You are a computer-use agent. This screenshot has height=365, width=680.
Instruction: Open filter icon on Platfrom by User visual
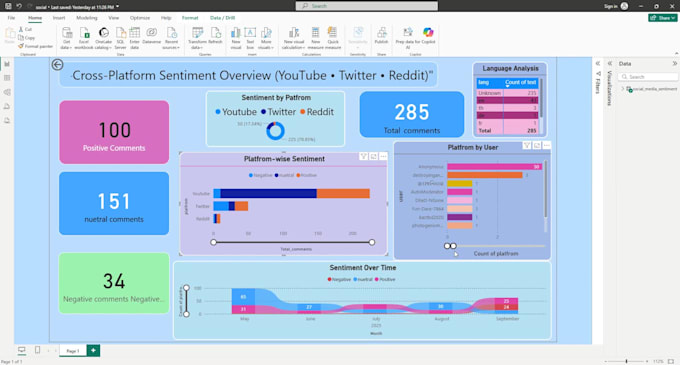click(527, 145)
